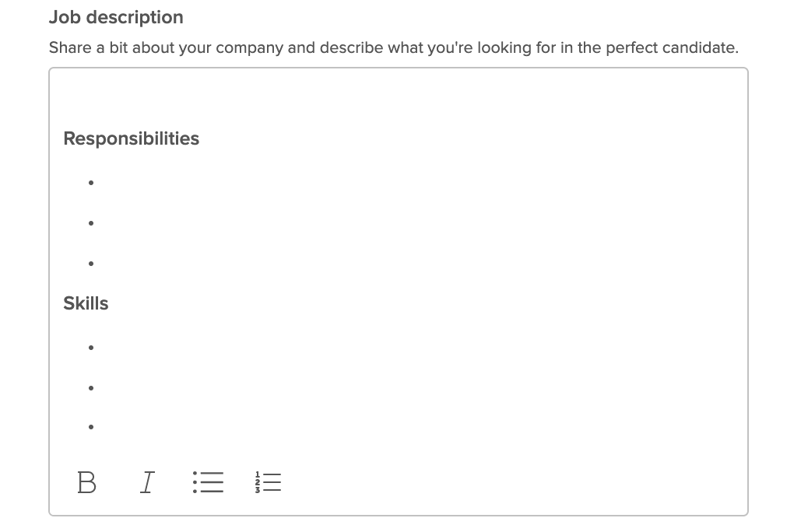Place cursor in the Responsibilities heading
The height and width of the screenshot is (532, 808).
point(132,138)
